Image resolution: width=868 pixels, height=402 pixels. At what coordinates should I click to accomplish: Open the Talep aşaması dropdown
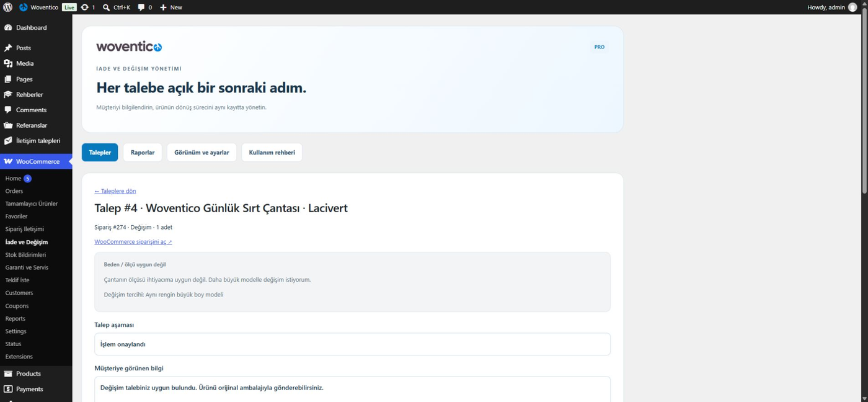[352, 344]
